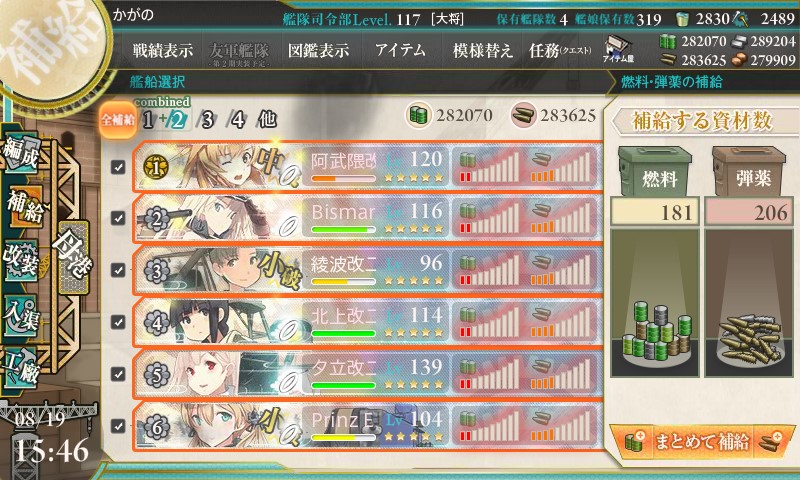Image resolution: width=800 pixels, height=480 pixels.
Task: Open the 図鑑表示 menu item
Action: [318, 50]
